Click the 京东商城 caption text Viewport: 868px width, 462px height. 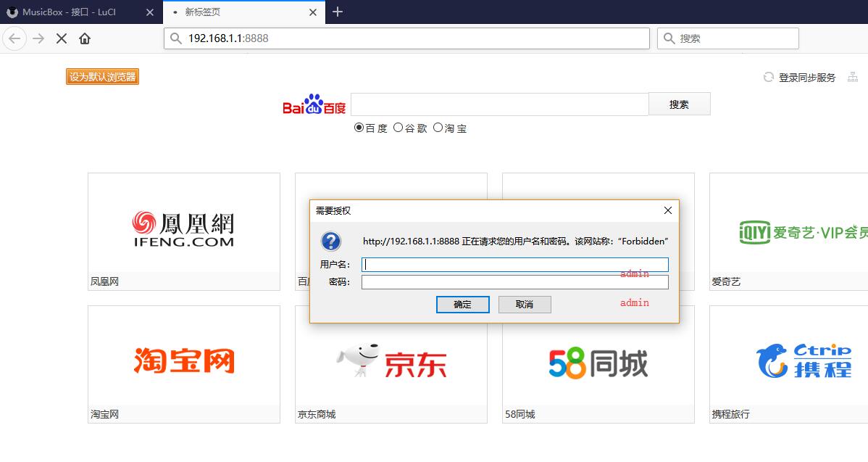(x=317, y=414)
